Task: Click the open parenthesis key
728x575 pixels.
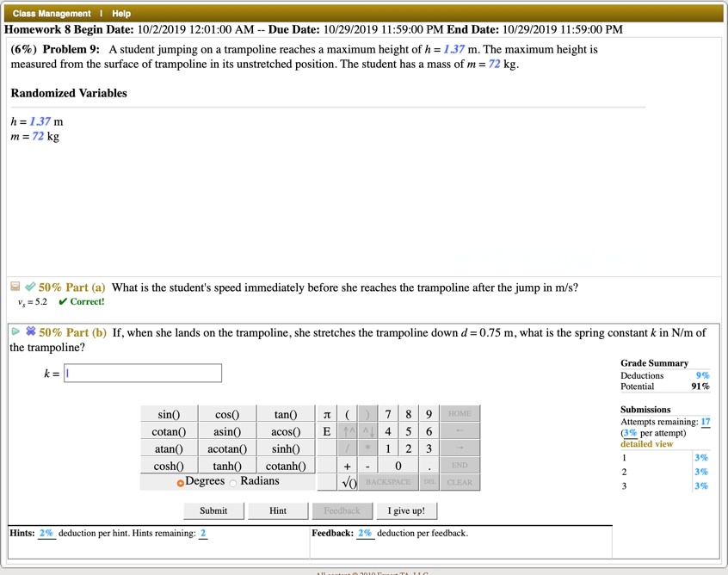Action: click(x=348, y=414)
